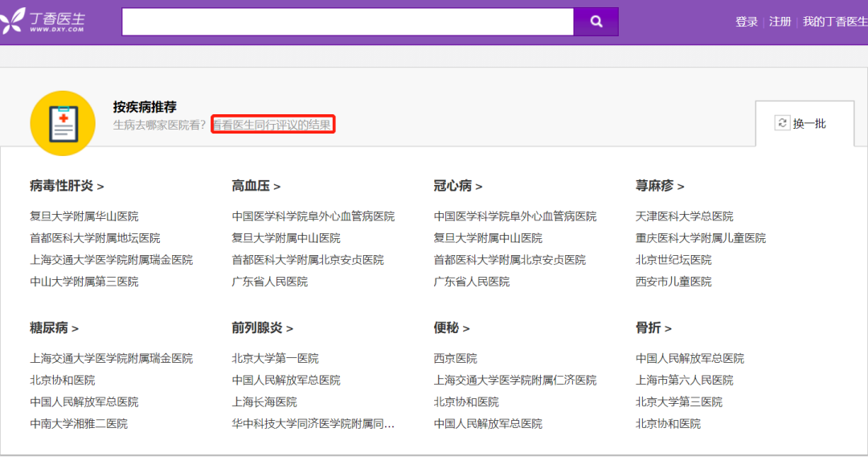Click the refresh icon beside 换一批
Screen dimensions: 868x457
(x=782, y=123)
